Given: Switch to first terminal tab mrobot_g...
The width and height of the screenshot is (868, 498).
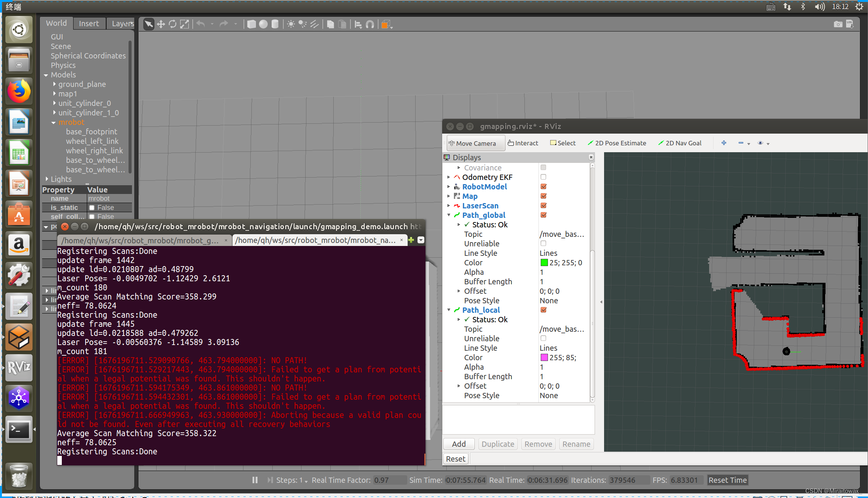Looking at the screenshot, I should tap(140, 240).
